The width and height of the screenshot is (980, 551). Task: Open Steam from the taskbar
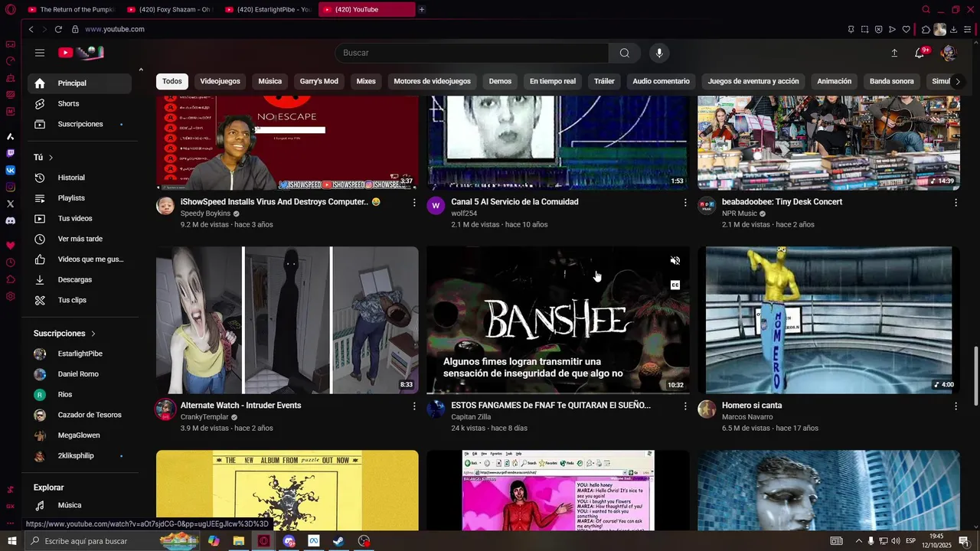pyautogui.click(x=338, y=541)
